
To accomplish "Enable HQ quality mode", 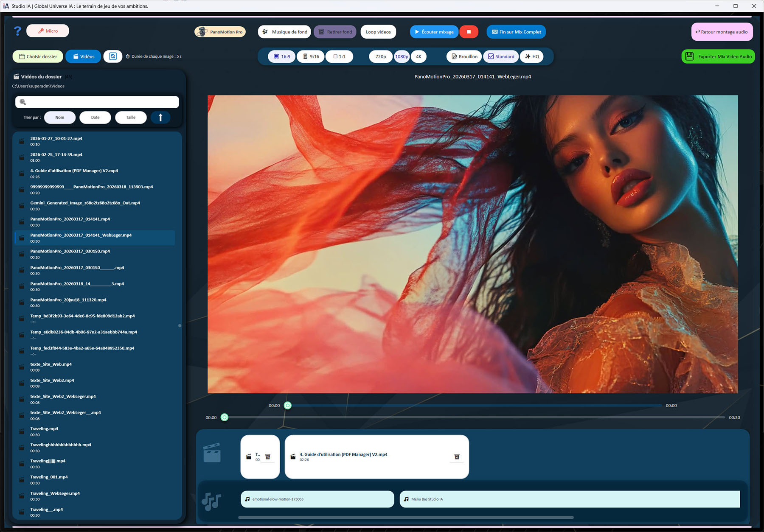I will coord(532,56).
